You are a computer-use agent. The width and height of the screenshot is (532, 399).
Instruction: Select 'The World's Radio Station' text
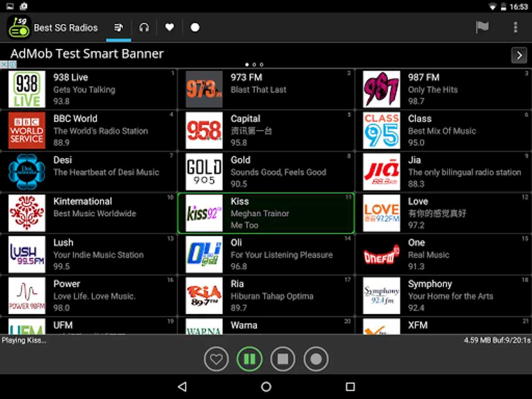(x=101, y=131)
